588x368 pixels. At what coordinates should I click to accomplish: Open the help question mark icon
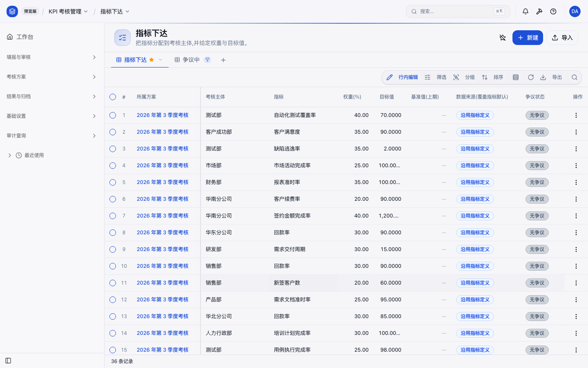click(553, 11)
